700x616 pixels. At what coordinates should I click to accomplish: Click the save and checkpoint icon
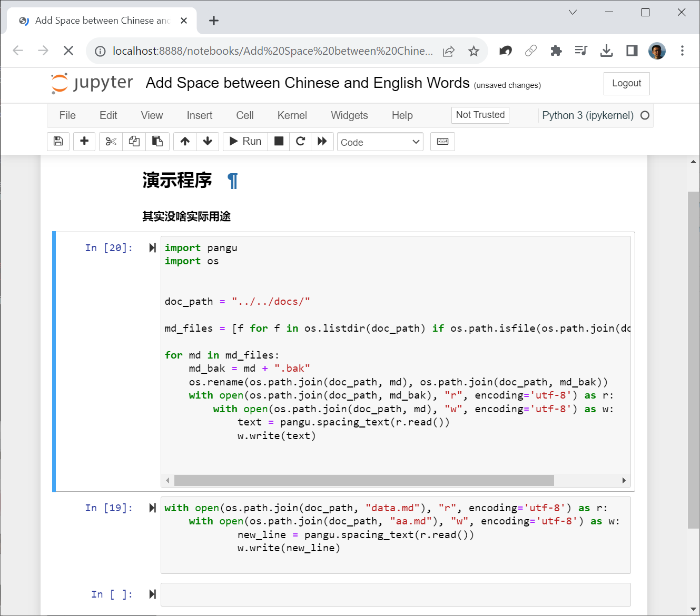(x=58, y=141)
